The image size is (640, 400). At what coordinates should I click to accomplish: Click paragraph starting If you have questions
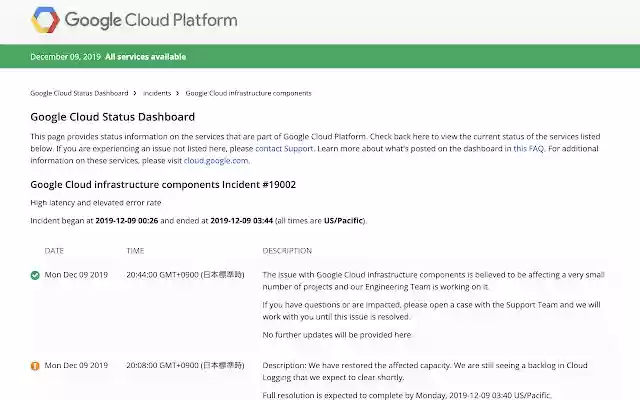tap(431, 311)
